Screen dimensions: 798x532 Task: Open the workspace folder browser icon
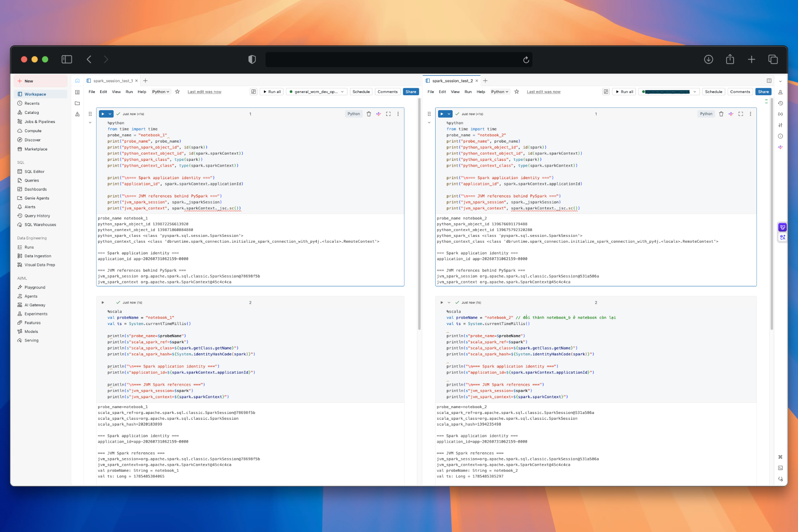pyautogui.click(x=77, y=103)
